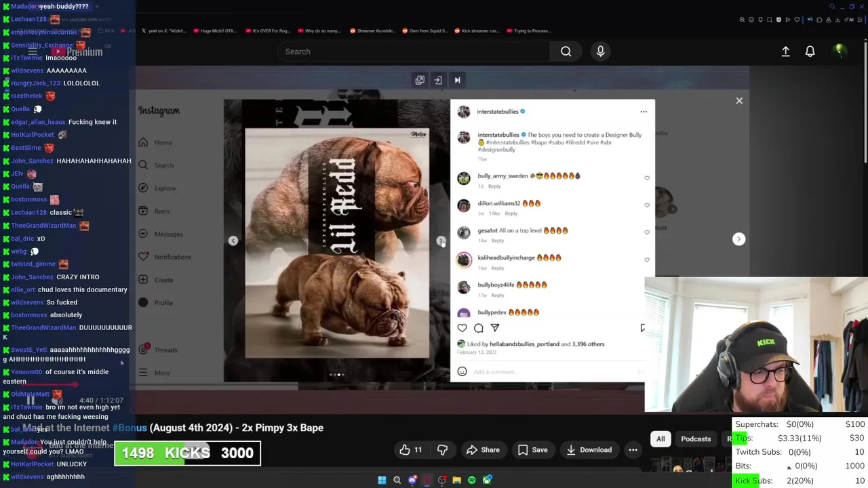Open File Explorer from taskbar
The width and height of the screenshot is (868, 488).
point(456,480)
